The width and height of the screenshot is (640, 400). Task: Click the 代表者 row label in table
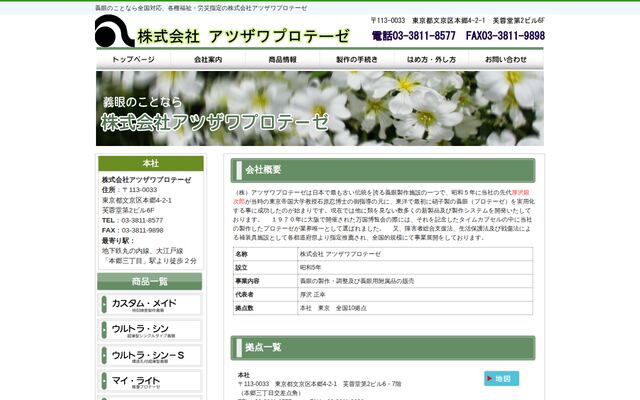(244, 294)
